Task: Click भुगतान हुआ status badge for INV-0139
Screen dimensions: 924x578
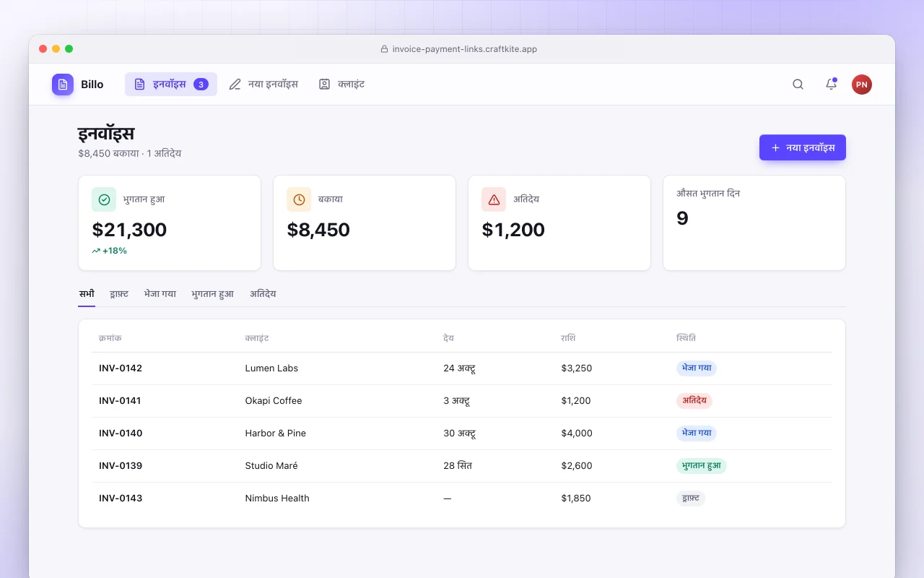Action: [702, 466]
